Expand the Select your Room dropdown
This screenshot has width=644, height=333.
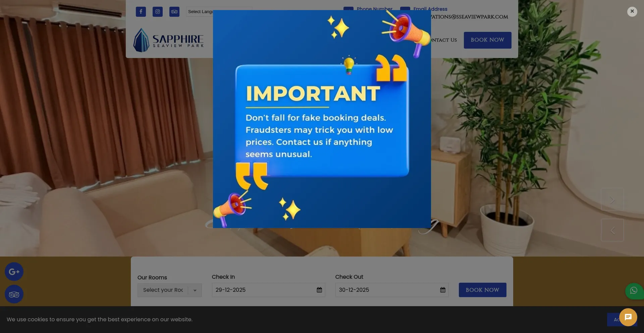170,290
